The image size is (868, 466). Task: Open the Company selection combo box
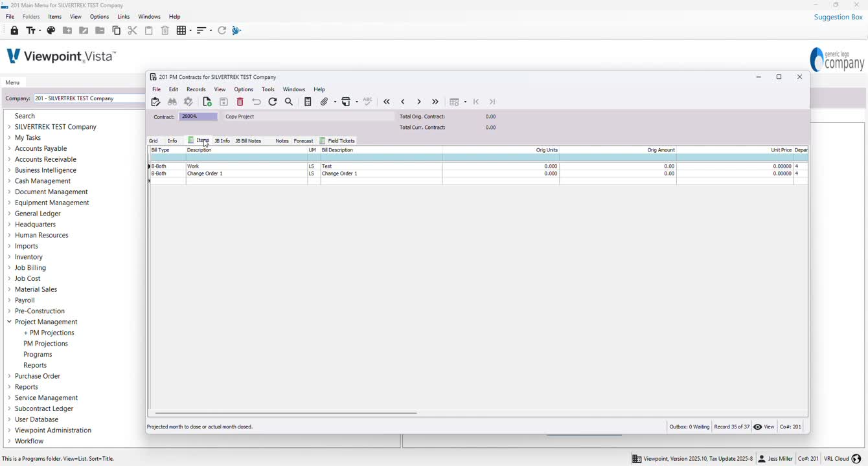click(89, 98)
